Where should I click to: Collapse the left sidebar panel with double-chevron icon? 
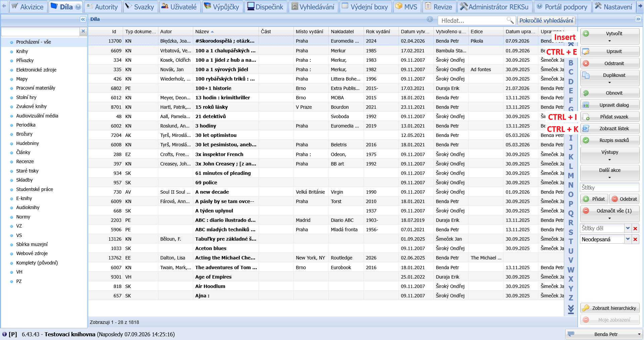click(x=83, y=19)
